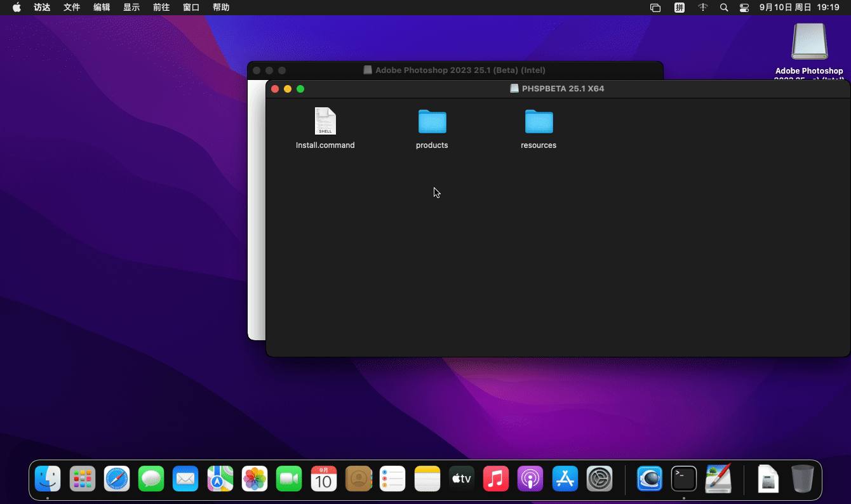The height and width of the screenshot is (504, 851).
Task: Open the disk image document in the Dock
Action: click(x=768, y=479)
